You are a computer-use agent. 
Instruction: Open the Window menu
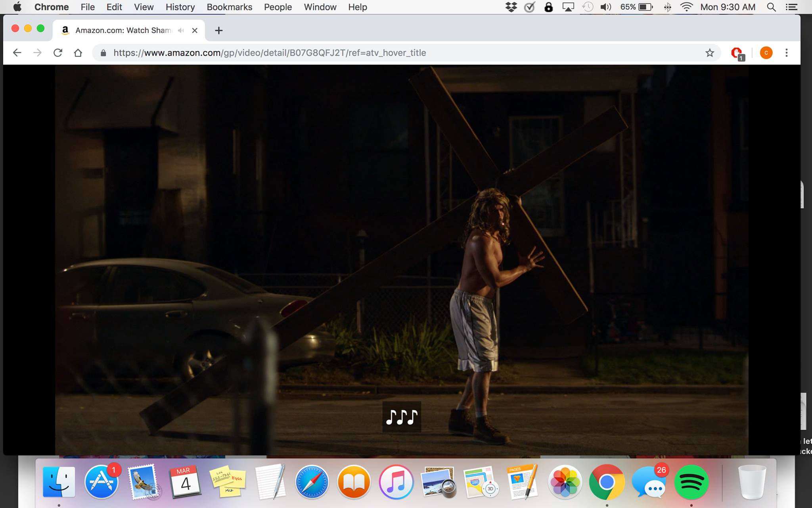tap(320, 7)
